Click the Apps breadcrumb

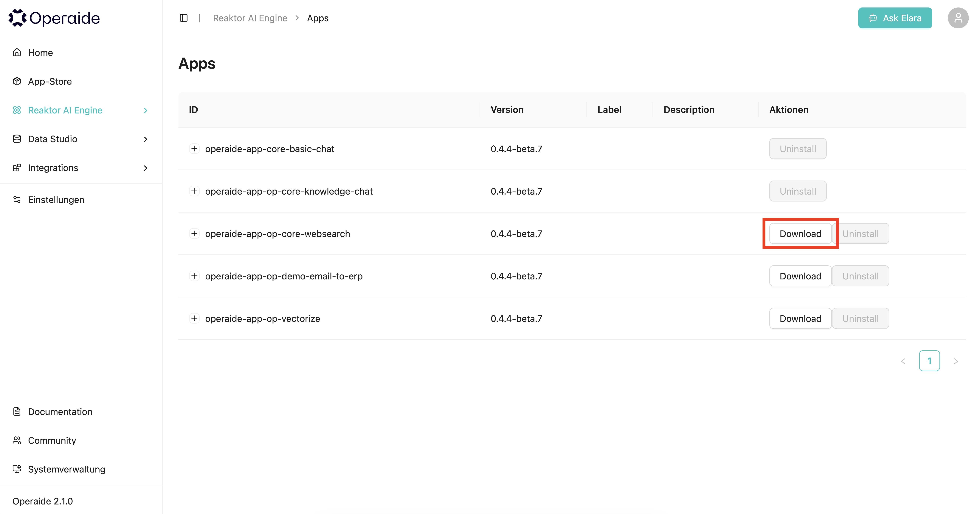[318, 18]
